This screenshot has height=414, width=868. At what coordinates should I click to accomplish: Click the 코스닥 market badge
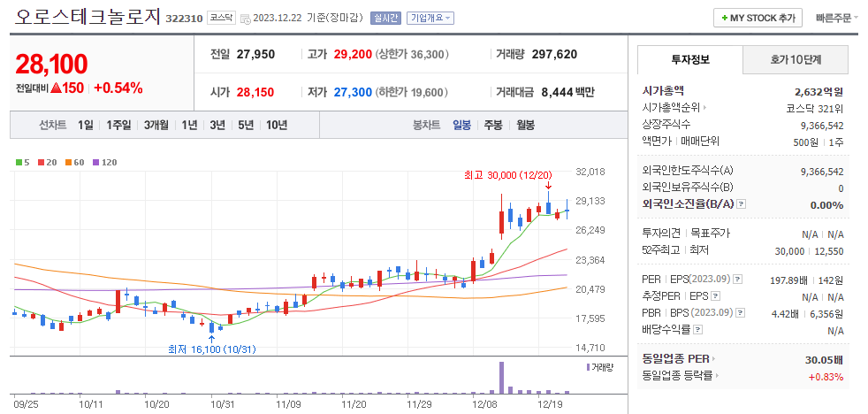(x=222, y=19)
